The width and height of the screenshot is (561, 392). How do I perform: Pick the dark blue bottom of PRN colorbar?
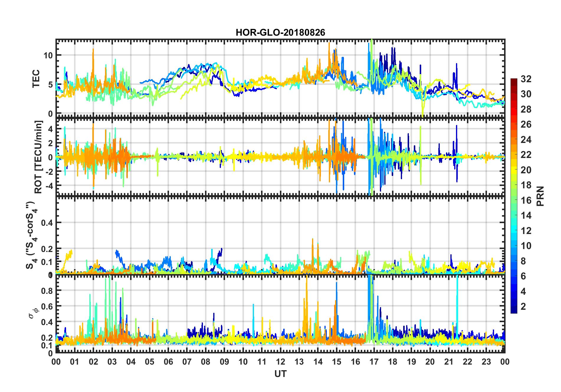pyautogui.click(x=514, y=311)
